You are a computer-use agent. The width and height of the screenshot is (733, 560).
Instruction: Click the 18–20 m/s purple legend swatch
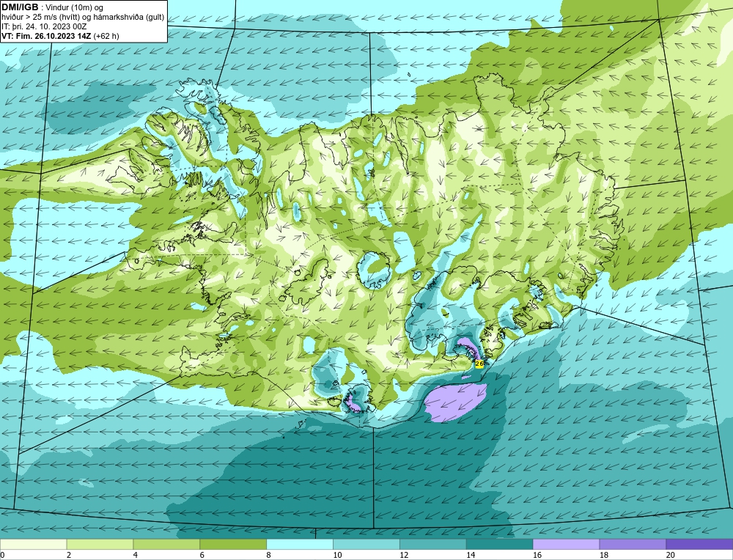pos(633,544)
